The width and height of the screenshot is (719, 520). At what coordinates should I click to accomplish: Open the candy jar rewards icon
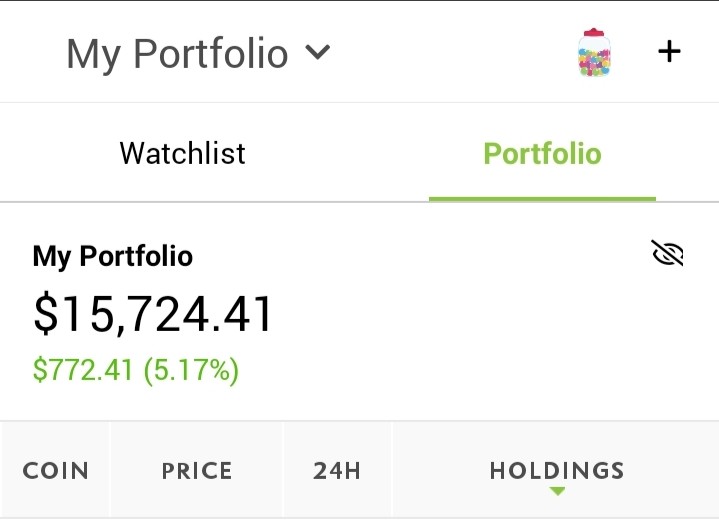[594, 52]
